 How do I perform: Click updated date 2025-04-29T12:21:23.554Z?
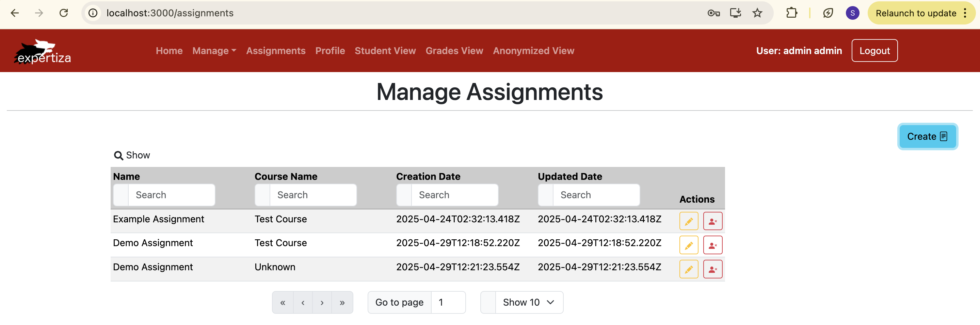pyautogui.click(x=599, y=267)
